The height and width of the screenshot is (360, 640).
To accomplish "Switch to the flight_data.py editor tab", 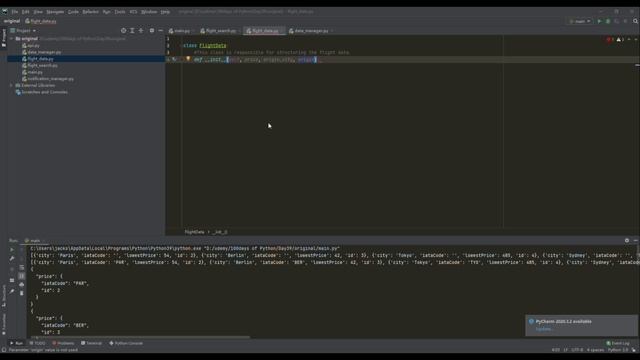I will click(x=263, y=31).
